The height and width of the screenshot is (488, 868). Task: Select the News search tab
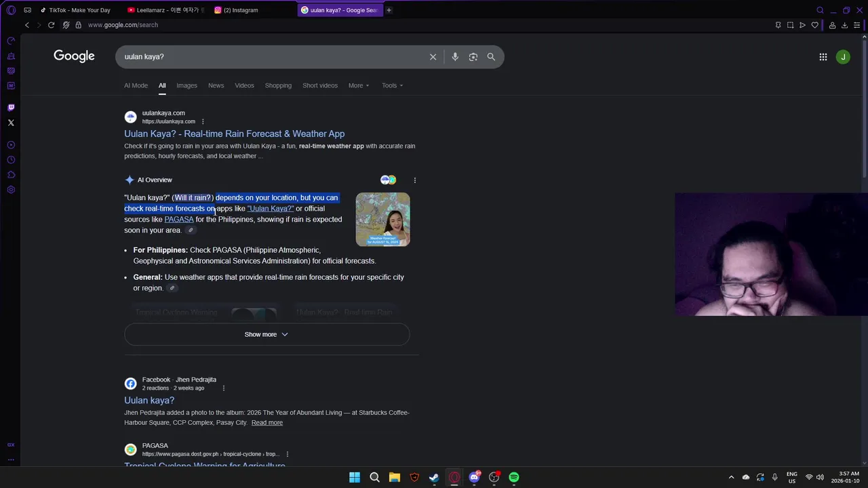tap(216, 85)
